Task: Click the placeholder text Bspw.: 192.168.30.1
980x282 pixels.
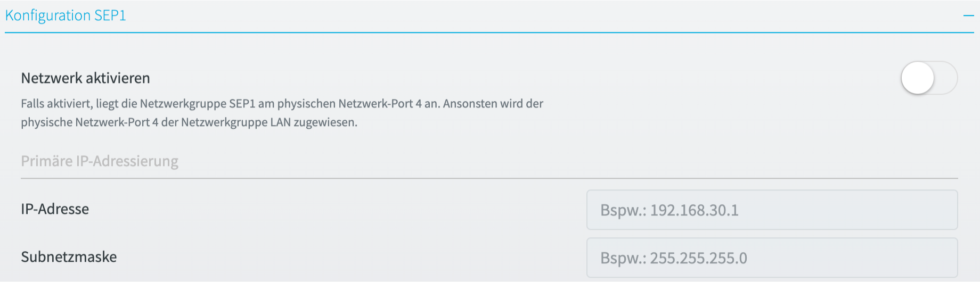Action: pos(669,210)
